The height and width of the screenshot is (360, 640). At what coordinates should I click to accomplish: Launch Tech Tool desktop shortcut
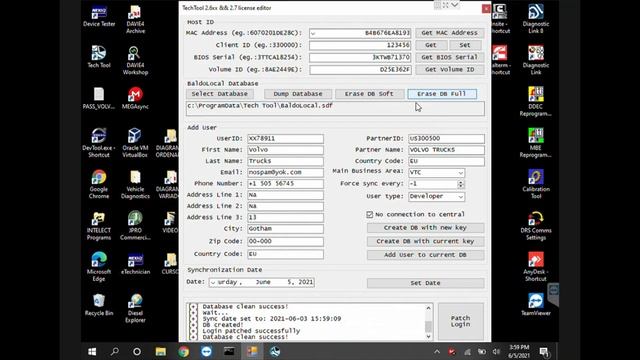click(x=99, y=57)
